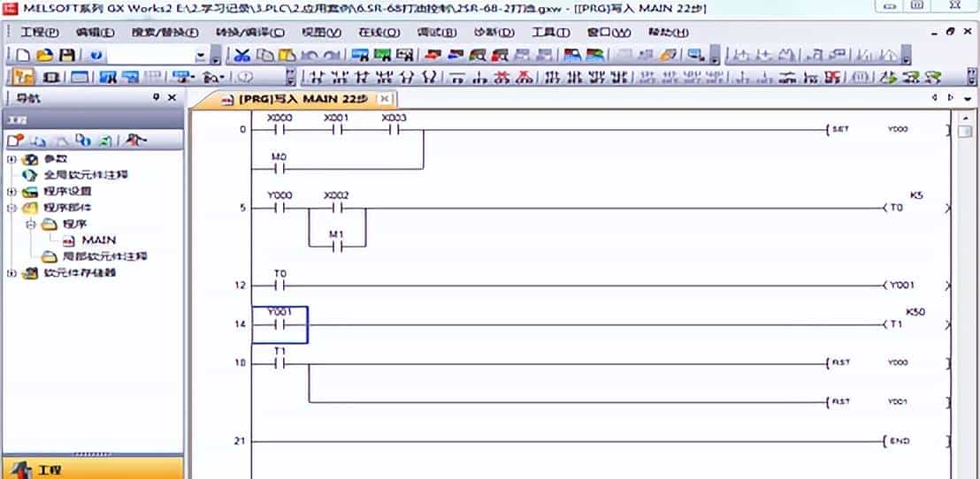Open the 帮助(H) menu
Screen dimensions: 980x479
[x=669, y=33]
